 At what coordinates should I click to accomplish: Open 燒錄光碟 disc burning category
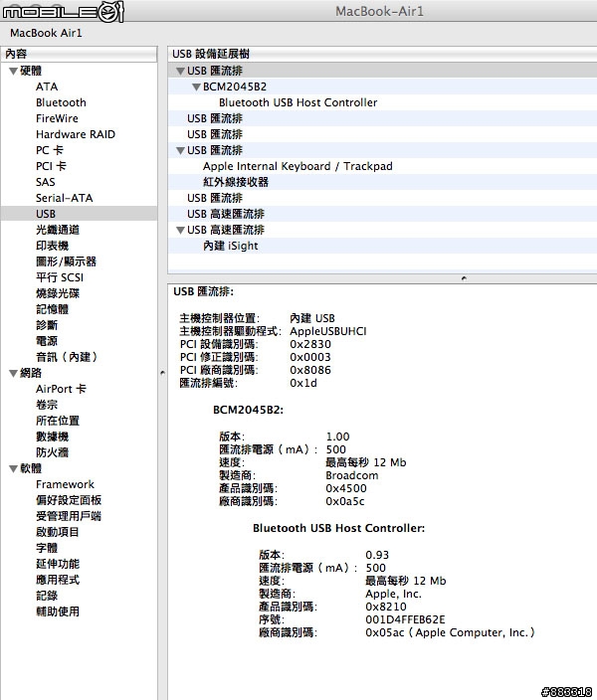tap(58, 293)
